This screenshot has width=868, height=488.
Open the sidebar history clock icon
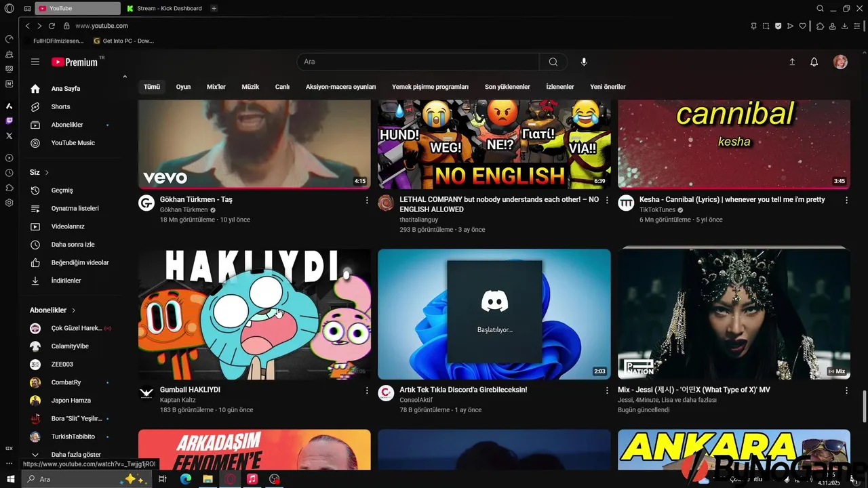pos(9,173)
